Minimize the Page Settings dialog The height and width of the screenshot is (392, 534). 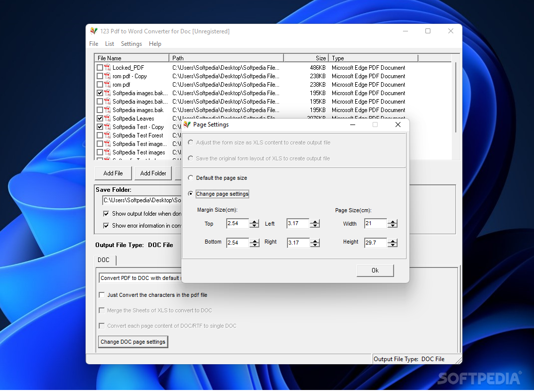point(353,125)
